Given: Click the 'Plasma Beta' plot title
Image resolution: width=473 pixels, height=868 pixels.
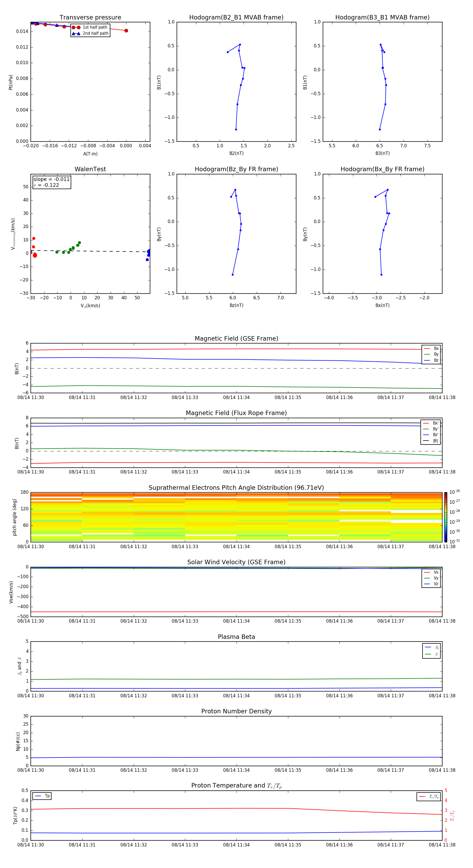Looking at the screenshot, I should [x=236, y=637].
